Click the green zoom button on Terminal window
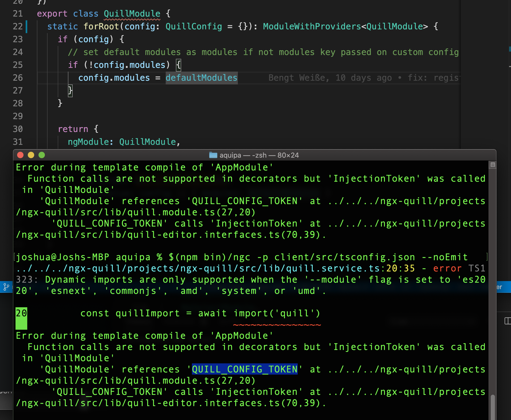The height and width of the screenshot is (420, 511). tap(42, 155)
